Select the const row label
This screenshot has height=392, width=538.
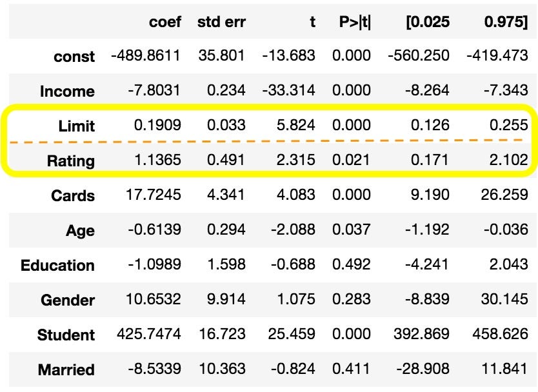click(74, 57)
